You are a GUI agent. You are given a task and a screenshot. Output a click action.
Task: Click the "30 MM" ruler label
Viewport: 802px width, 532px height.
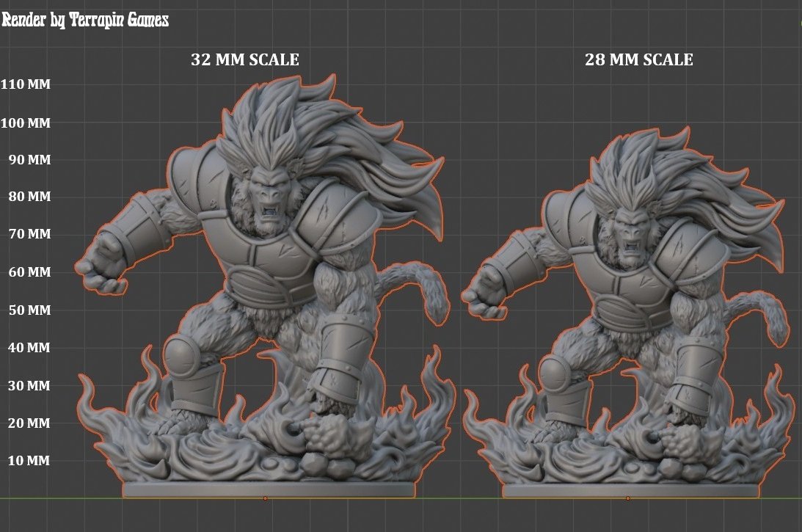pyautogui.click(x=29, y=386)
